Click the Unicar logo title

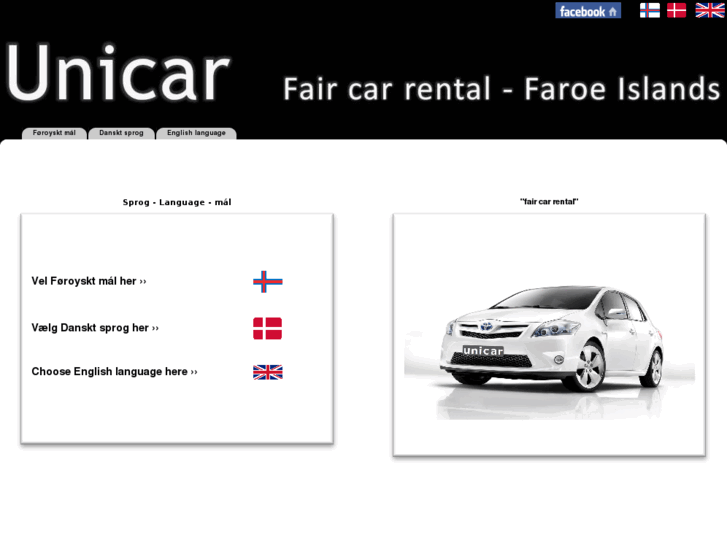tap(118, 73)
